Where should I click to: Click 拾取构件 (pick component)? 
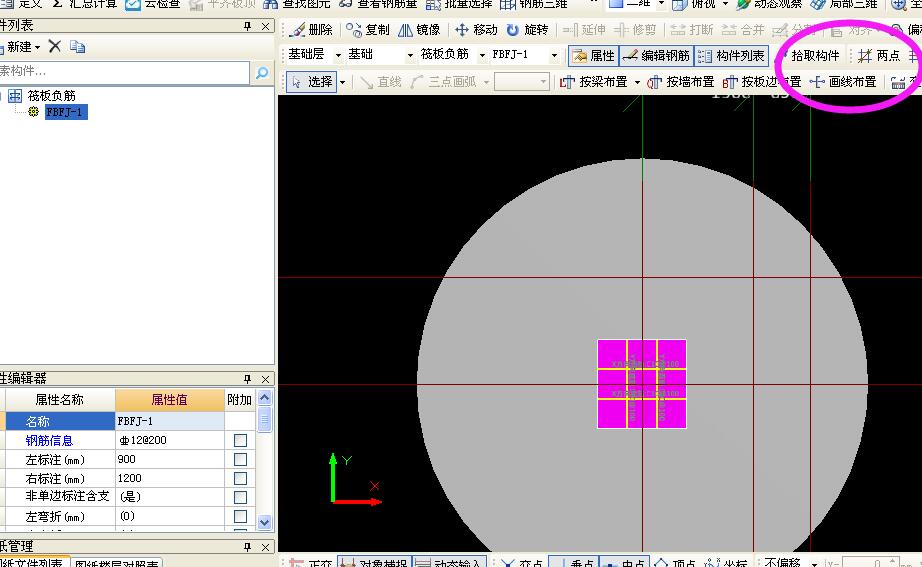tap(809, 55)
